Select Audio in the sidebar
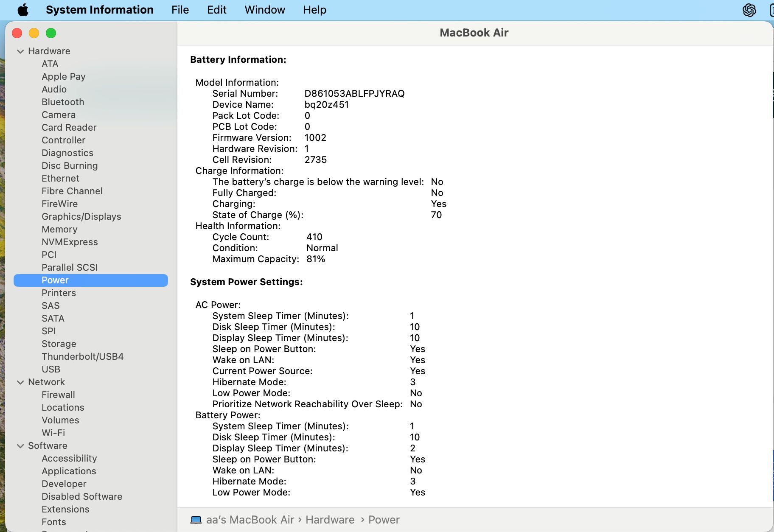The height and width of the screenshot is (532, 774). point(54,89)
